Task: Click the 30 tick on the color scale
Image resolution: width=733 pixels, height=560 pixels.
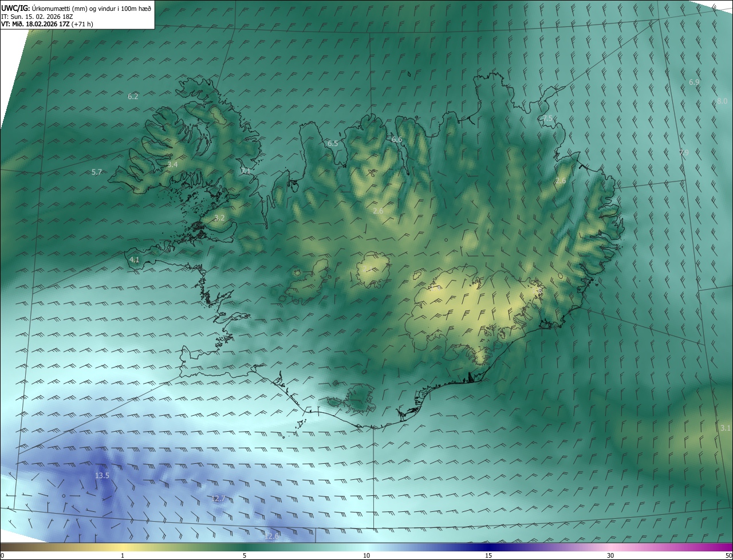Action: tap(610, 555)
